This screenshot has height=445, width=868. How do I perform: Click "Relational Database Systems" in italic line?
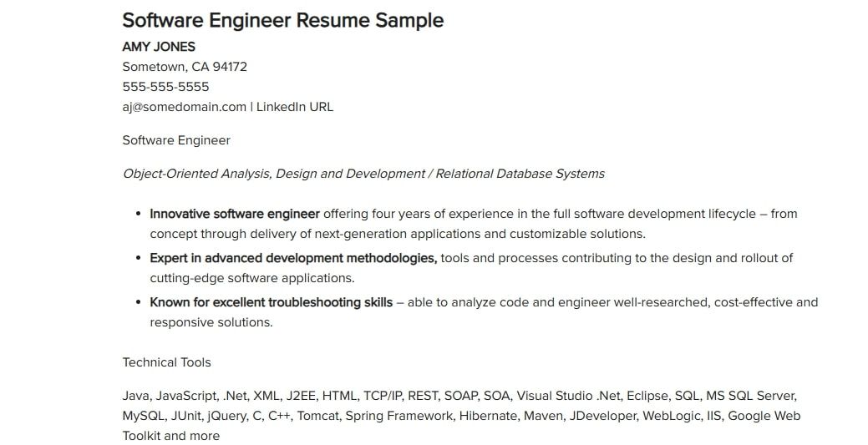[x=520, y=174]
